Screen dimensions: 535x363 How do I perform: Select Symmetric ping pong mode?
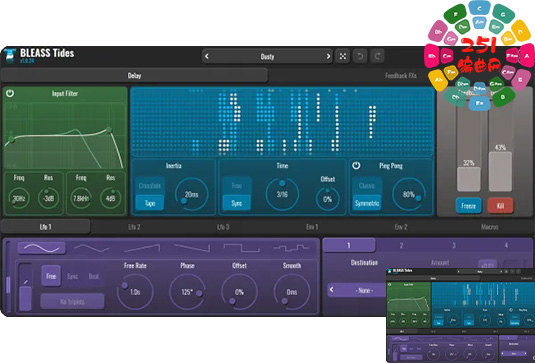click(x=367, y=203)
